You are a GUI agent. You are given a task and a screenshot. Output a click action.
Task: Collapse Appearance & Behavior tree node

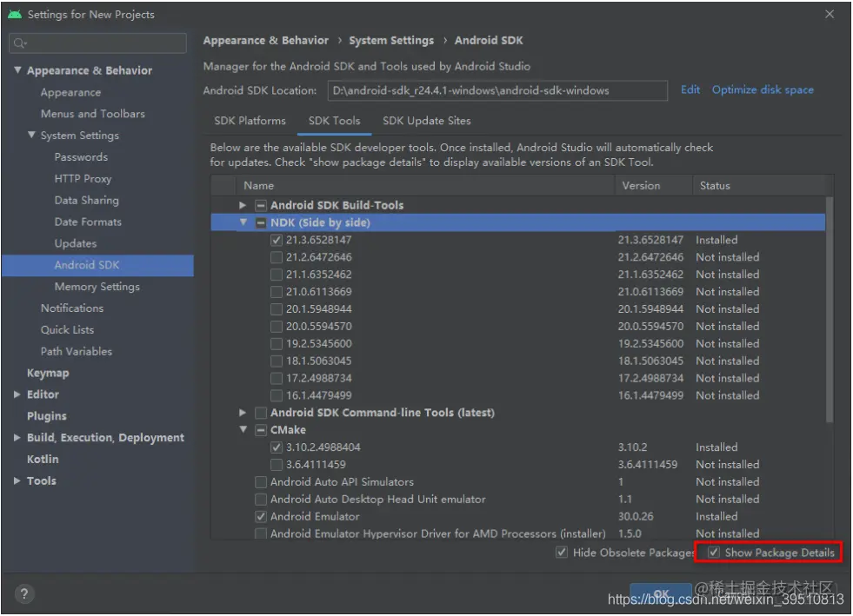point(17,70)
